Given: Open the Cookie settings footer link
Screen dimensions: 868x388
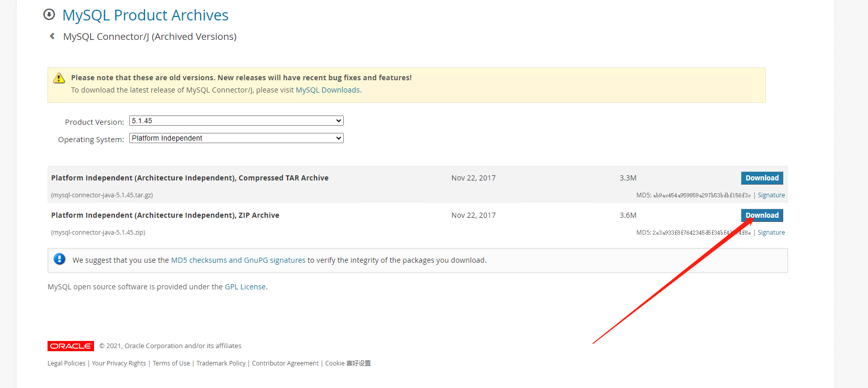Looking at the screenshot, I should coord(348,363).
